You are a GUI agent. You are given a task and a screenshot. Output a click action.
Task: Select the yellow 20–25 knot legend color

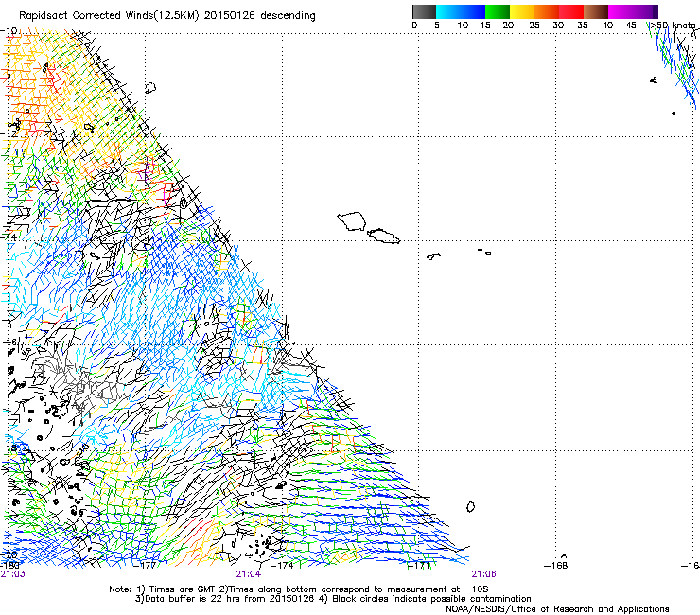[x=522, y=11]
